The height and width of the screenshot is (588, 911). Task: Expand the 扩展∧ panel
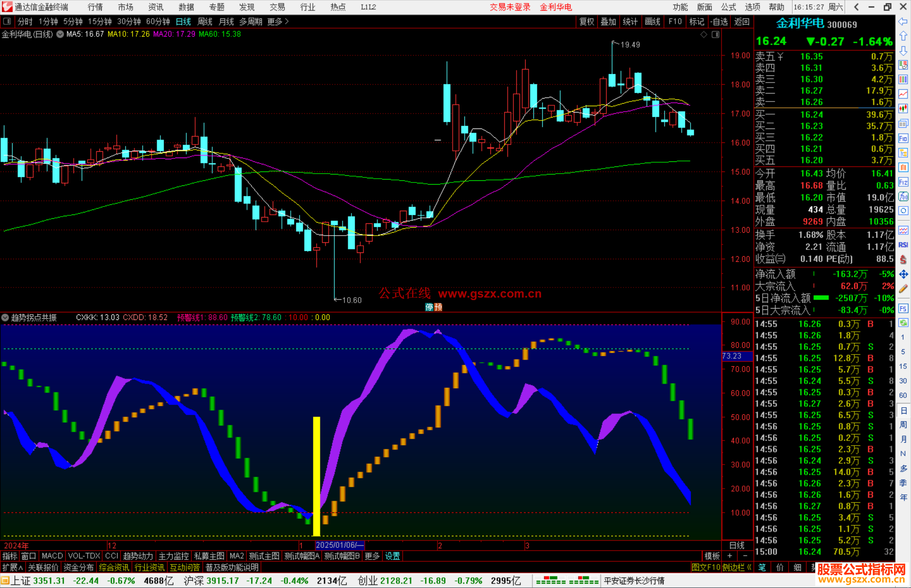13,567
